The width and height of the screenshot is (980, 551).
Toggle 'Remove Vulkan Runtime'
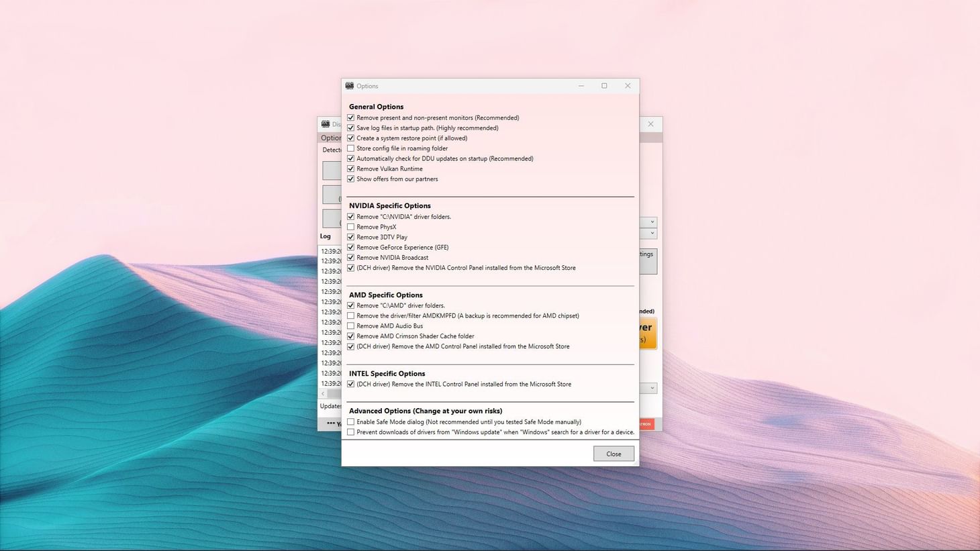click(x=351, y=168)
